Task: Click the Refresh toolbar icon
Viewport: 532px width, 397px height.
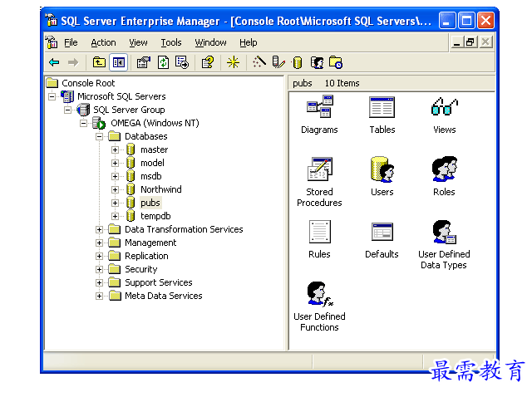Action: [163, 62]
